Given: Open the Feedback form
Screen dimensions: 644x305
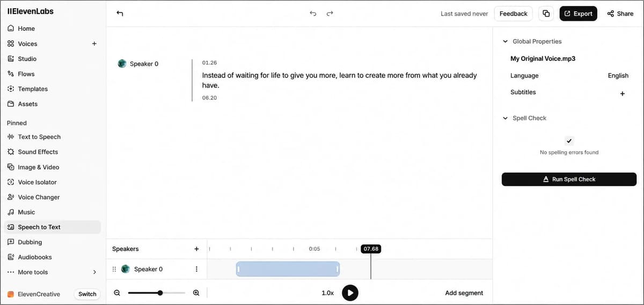Looking at the screenshot, I should coord(513,14).
